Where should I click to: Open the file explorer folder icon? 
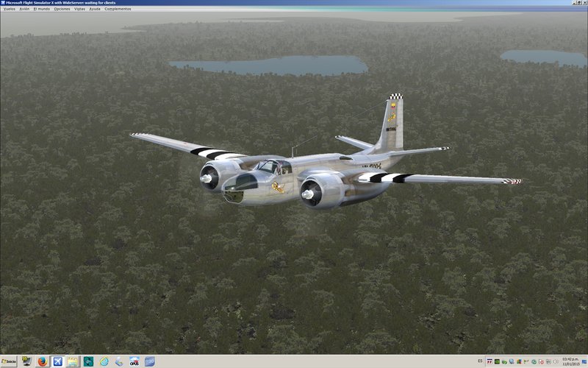click(73, 361)
